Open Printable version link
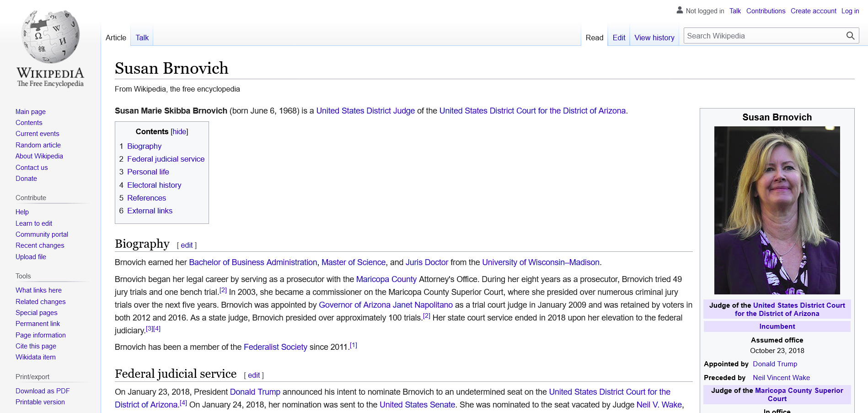Screen dimensions: 868x413 pyautogui.click(x=40, y=402)
